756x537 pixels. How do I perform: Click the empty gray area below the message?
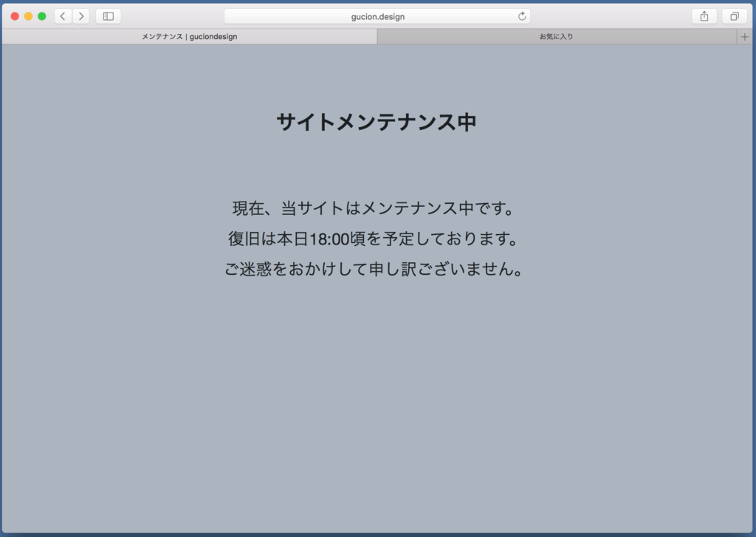(377, 406)
